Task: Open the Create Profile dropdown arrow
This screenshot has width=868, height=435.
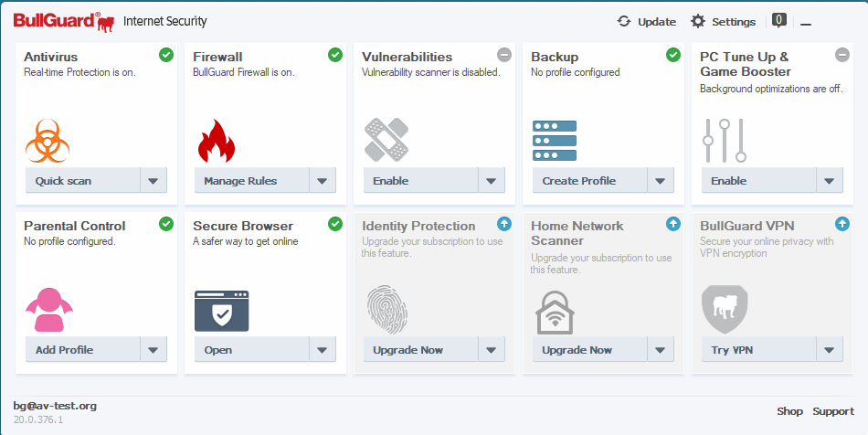Action: click(x=661, y=181)
